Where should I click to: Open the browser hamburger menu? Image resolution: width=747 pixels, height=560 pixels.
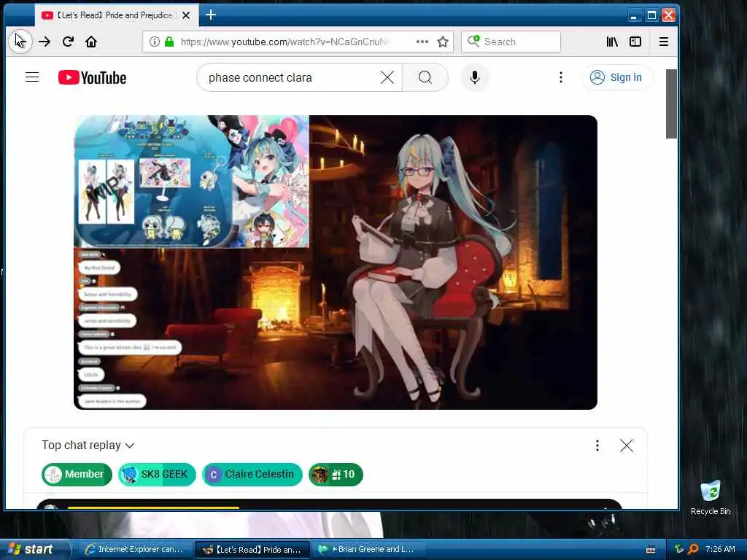664,42
